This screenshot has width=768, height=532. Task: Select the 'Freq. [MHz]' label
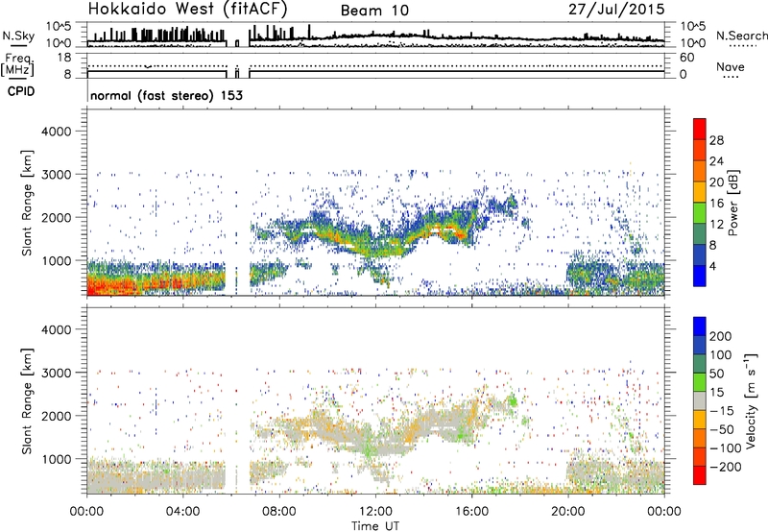(x=17, y=65)
